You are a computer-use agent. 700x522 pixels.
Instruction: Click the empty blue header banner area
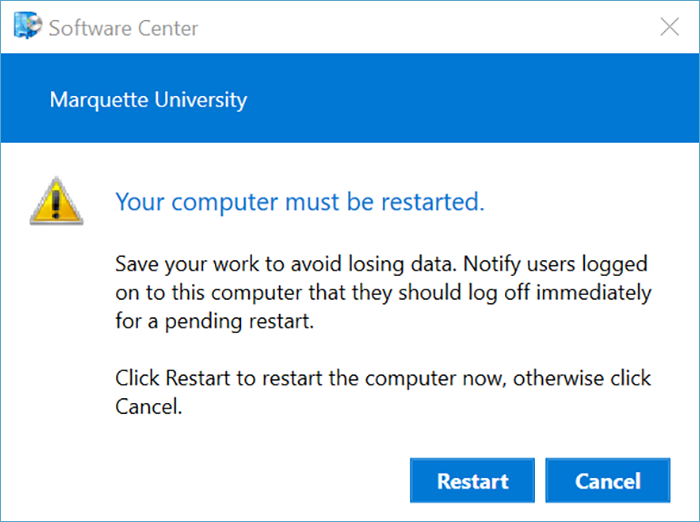[x=480, y=100]
